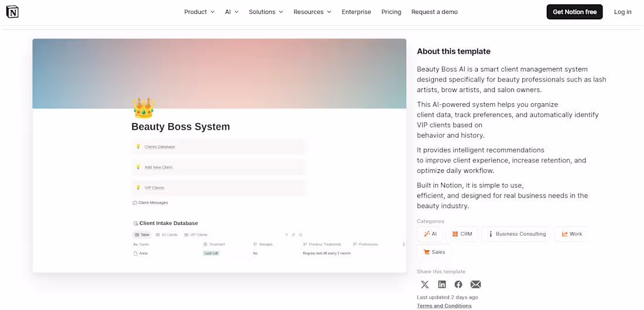Select the VIP Clients database tab
The image size is (644, 310).
click(196, 235)
